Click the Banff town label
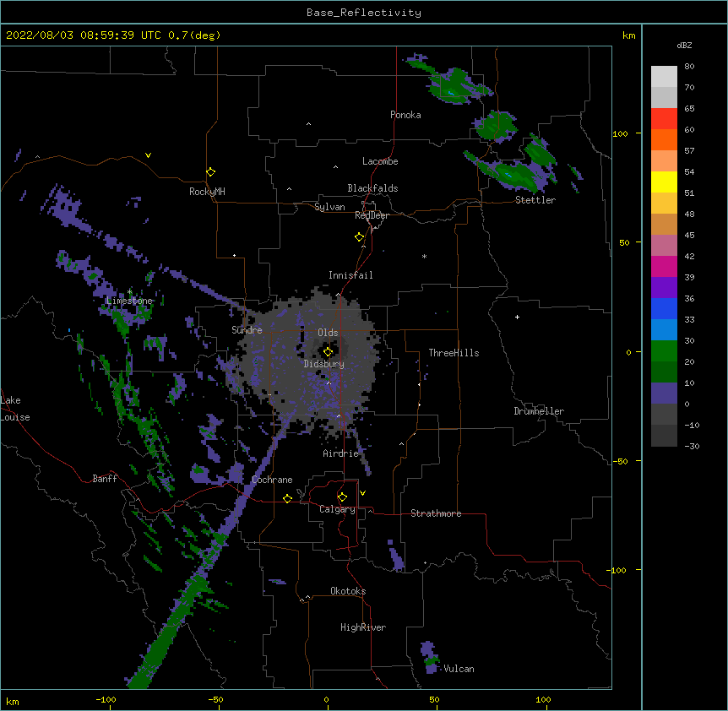Image resolution: width=728 pixels, height=711 pixels. pyautogui.click(x=105, y=479)
